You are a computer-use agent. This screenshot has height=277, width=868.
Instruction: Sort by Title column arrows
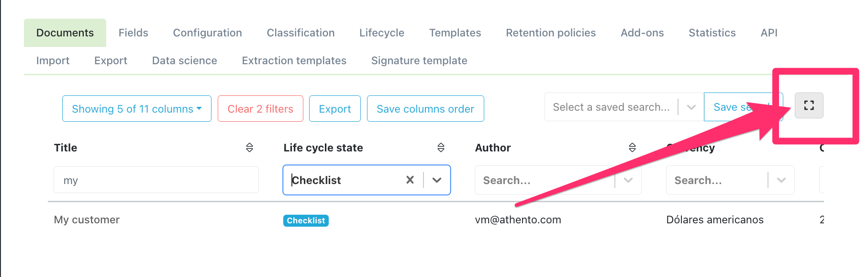point(249,148)
